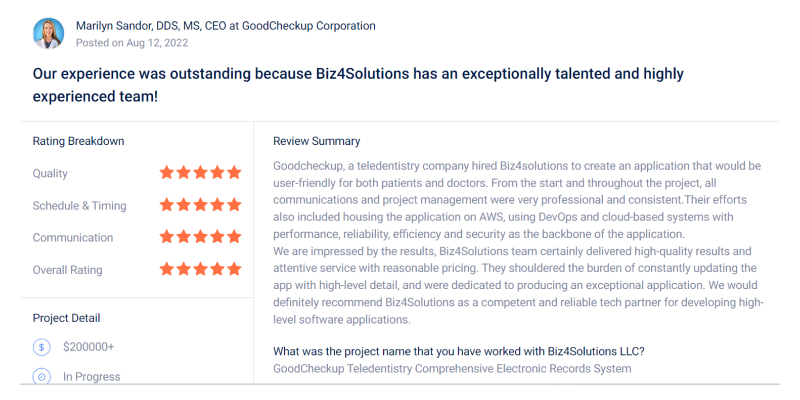Select the Rating Breakdown heading
Screen dimensions: 800x400
78,141
